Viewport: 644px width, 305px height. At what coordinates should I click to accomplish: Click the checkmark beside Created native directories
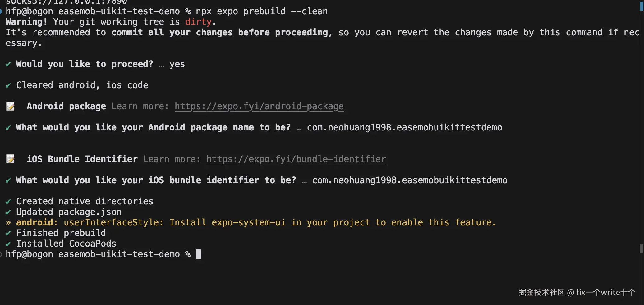pyautogui.click(x=8, y=202)
